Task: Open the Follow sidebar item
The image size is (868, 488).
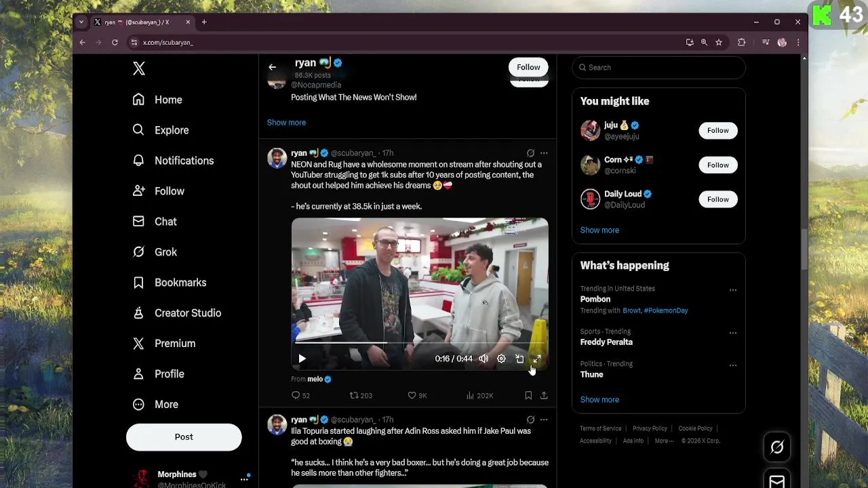Action: click(158, 191)
